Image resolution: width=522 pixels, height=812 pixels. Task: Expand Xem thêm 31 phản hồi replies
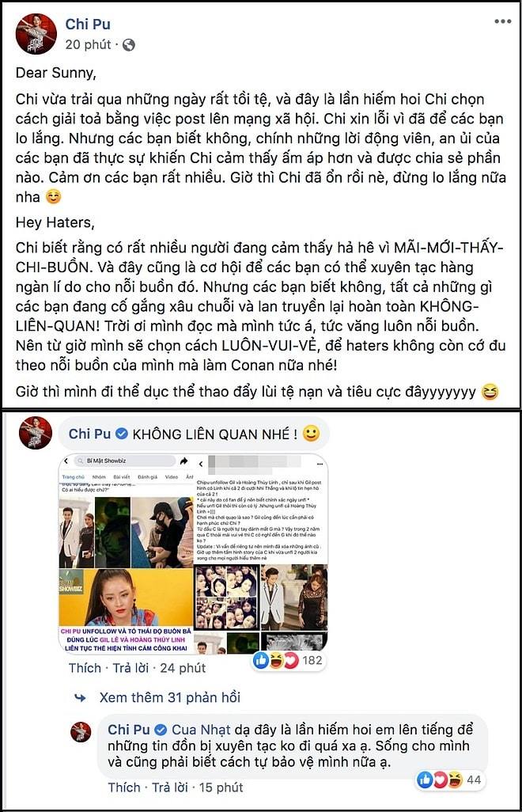[170, 697]
